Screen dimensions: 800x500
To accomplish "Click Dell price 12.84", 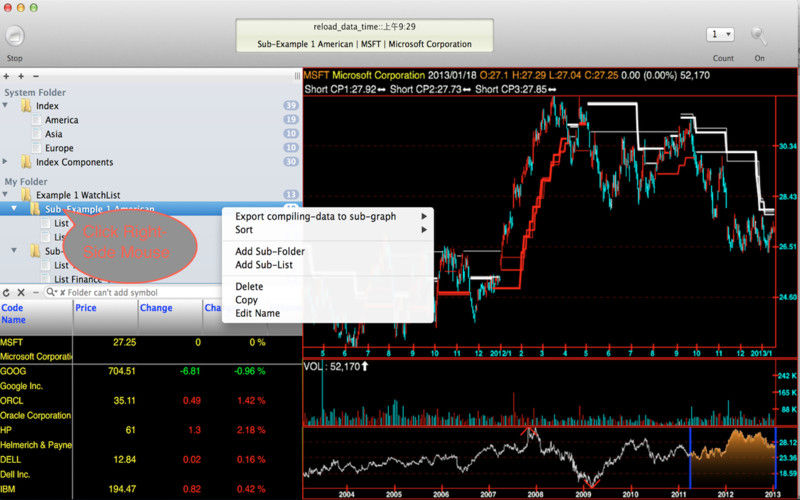I will point(124,460).
